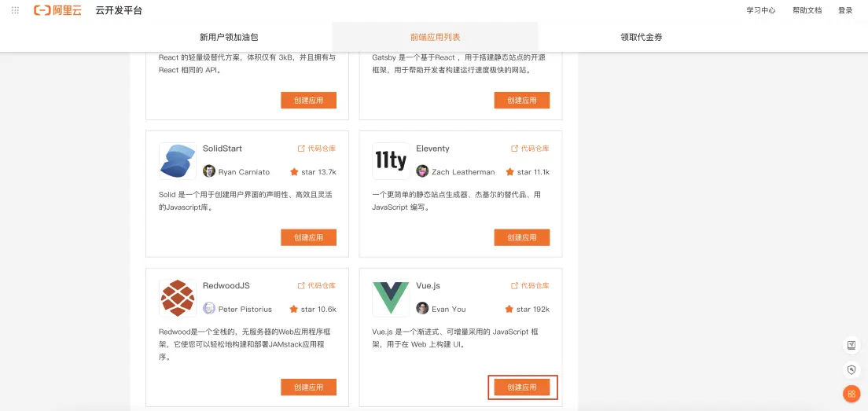Open the top floating sidebar icon
Screen dimensions: 868x411
(x=851, y=345)
